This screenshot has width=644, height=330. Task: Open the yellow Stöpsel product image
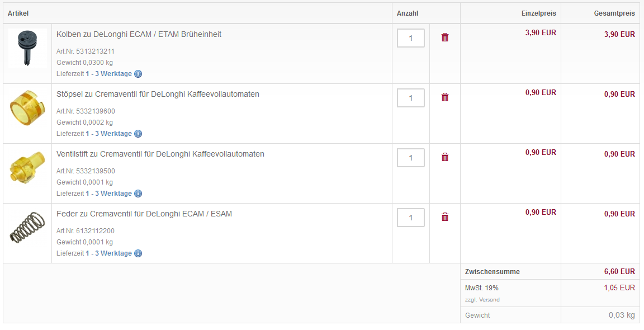pyautogui.click(x=27, y=109)
